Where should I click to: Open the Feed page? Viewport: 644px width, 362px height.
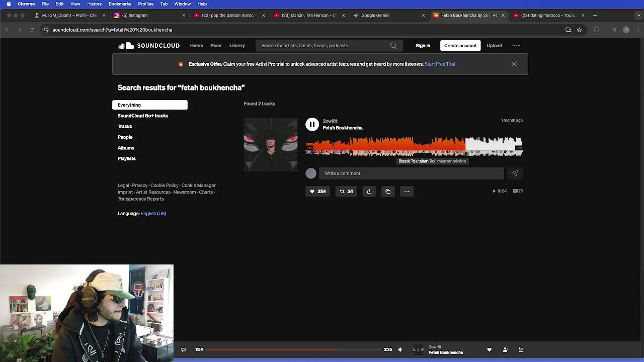(216, 46)
